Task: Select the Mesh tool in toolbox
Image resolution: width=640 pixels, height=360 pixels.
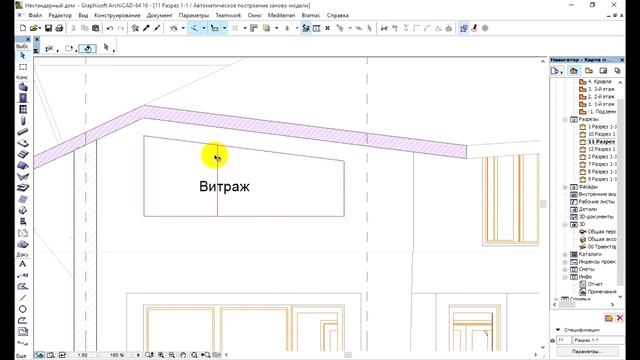Action: coord(23,188)
